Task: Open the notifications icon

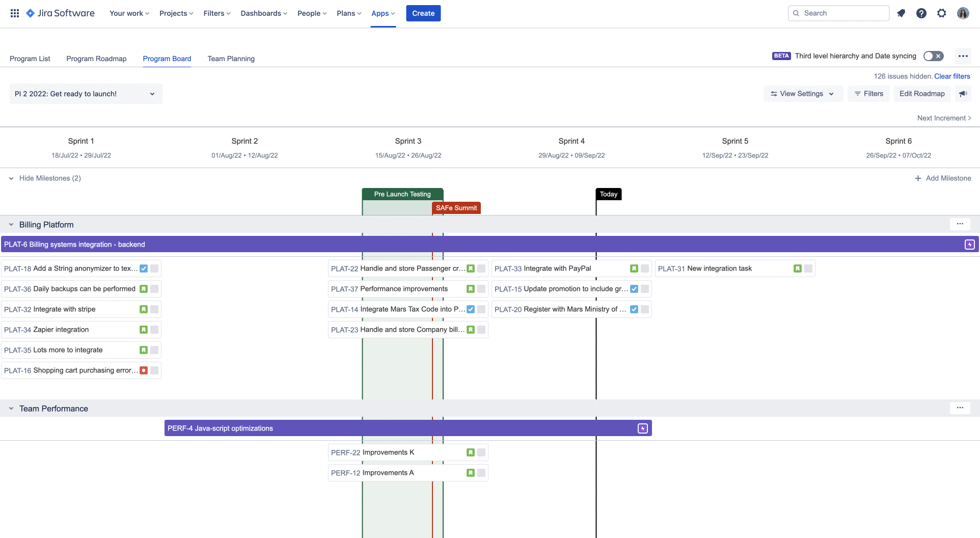Action: tap(901, 13)
